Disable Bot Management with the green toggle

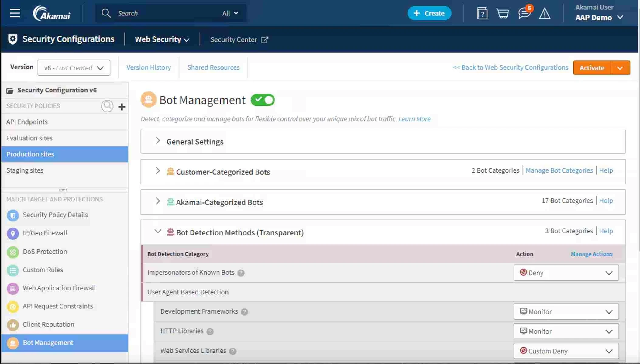[x=262, y=100]
